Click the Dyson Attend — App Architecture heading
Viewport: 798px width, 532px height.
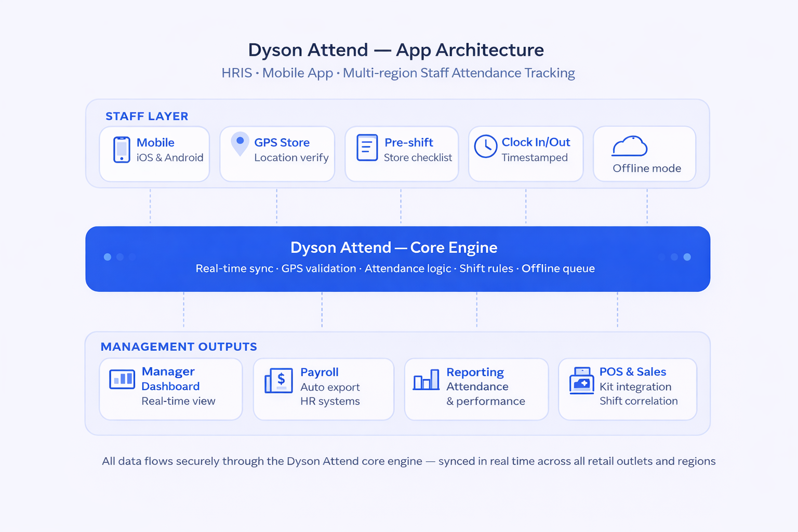(396, 50)
